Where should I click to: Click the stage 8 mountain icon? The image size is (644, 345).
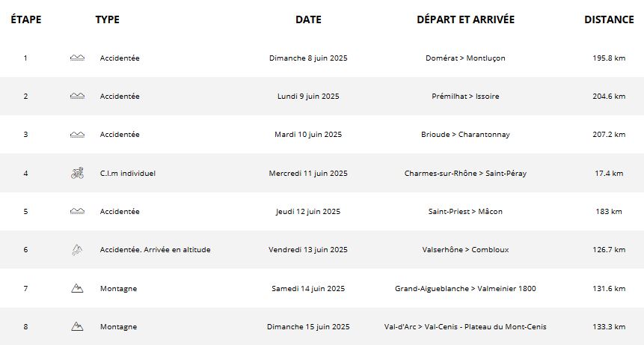(x=77, y=326)
